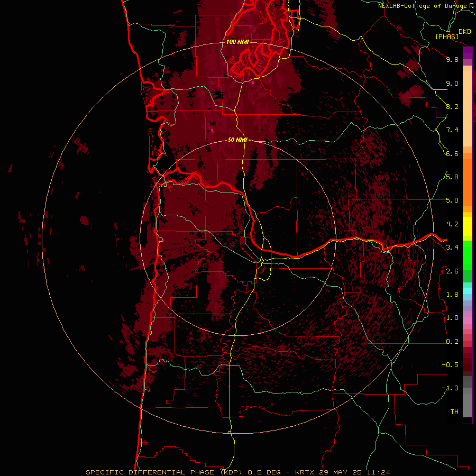This screenshot has width=476, height=476.
Task: Click the 9.0 legend value
Action: tap(452, 83)
